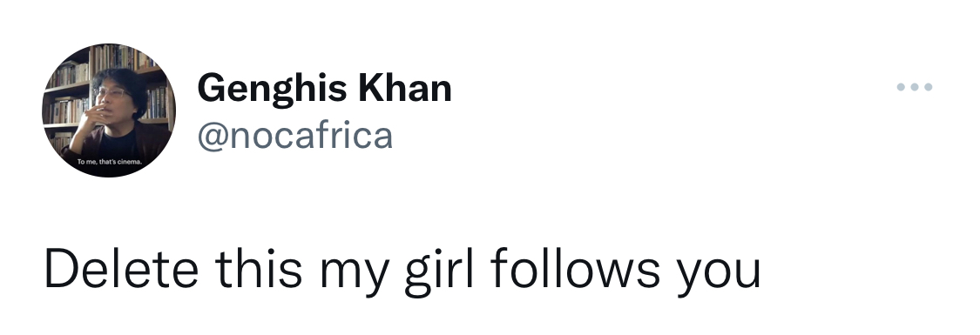
Task: Select the tweet text 'Delete this my girl follows you'
Action: (x=402, y=270)
